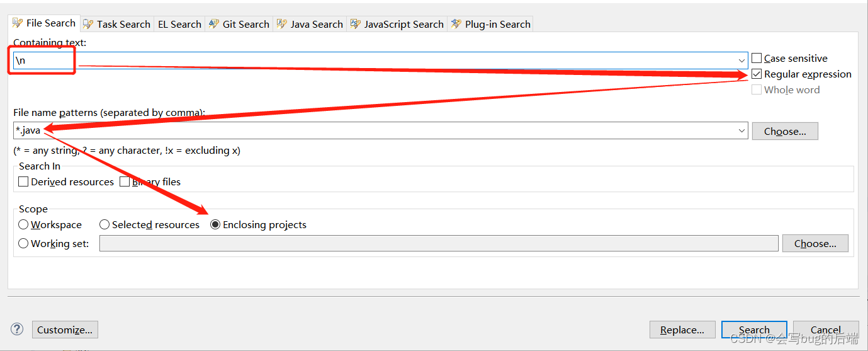Click Choose next to file name patterns
This screenshot has width=868, height=351.
coord(785,131)
